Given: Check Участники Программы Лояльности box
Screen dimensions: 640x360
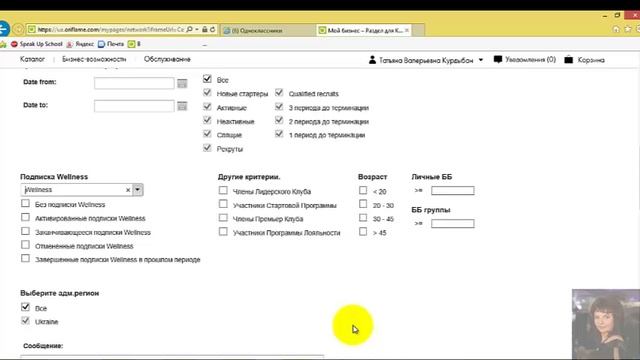Looking at the screenshot, I should (223, 231).
